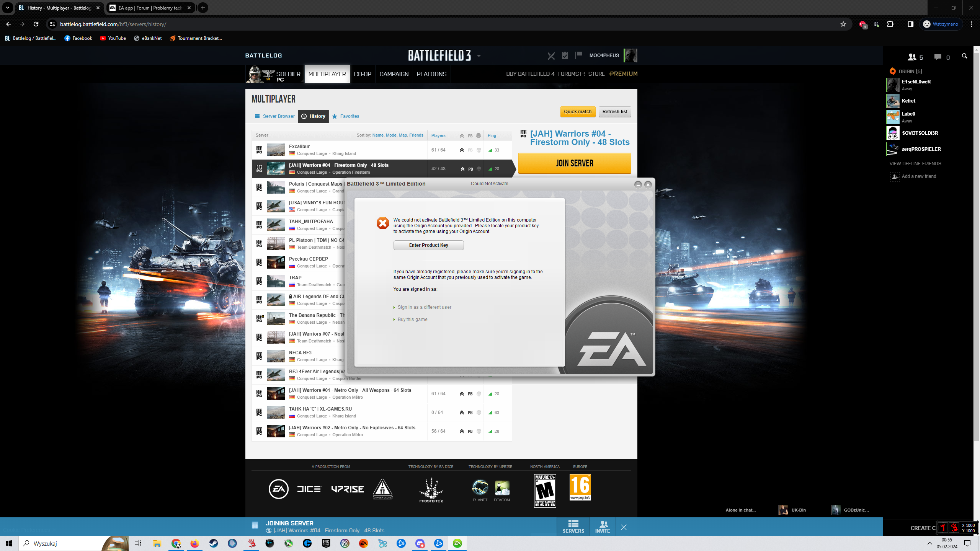The width and height of the screenshot is (980, 551).
Task: Open Chrome's three-dot menu
Action: pyautogui.click(x=971, y=24)
